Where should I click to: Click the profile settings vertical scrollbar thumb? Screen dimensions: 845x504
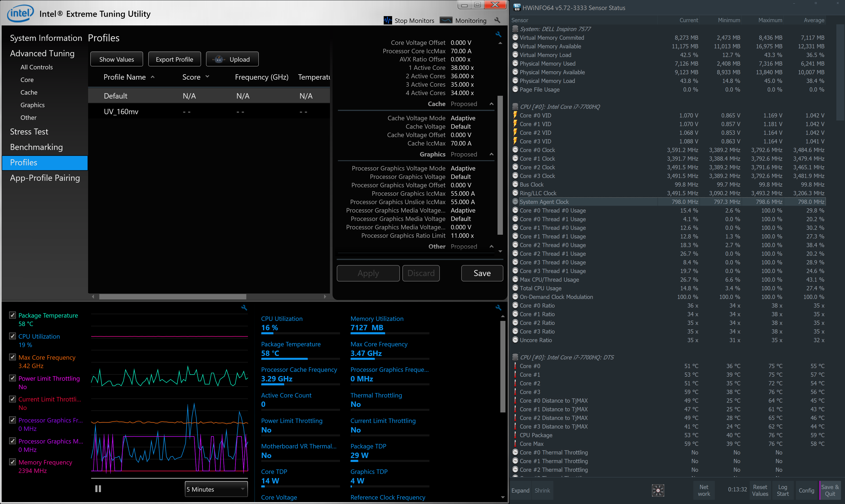(500, 165)
